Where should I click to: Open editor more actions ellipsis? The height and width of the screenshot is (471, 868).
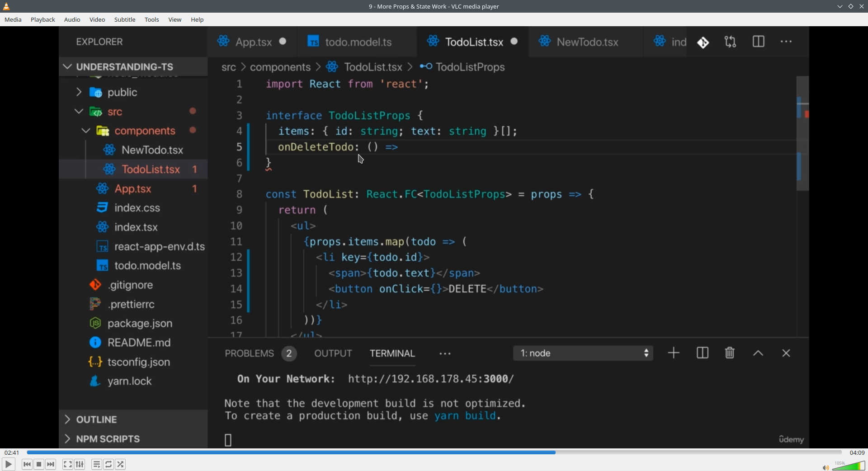[786, 42]
